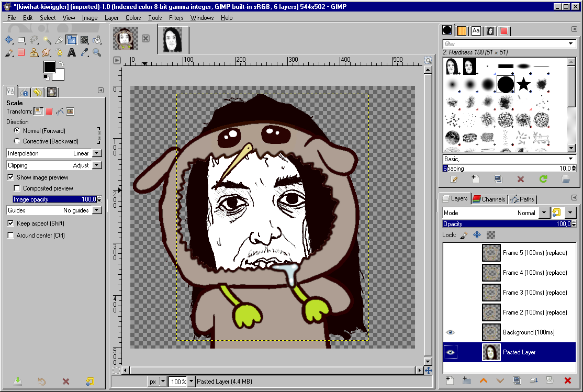The image size is (583, 392).
Task: Reset colors to default black and white
Action: (46, 77)
